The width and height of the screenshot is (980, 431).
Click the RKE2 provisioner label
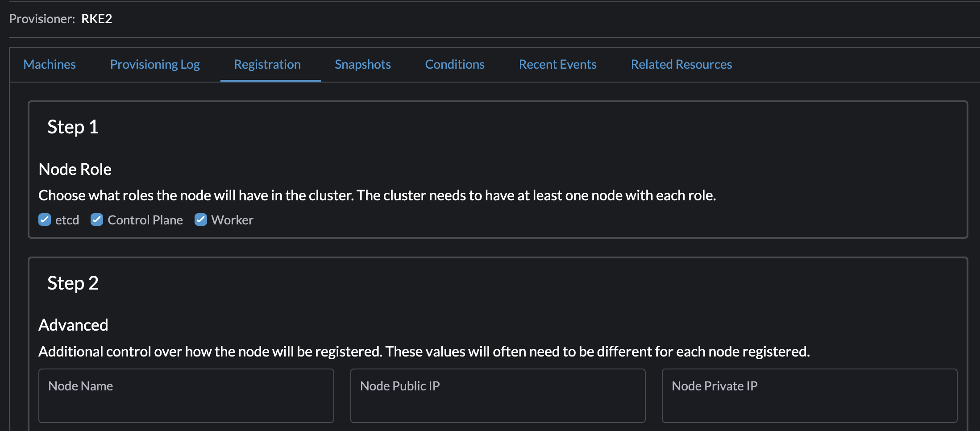click(97, 19)
